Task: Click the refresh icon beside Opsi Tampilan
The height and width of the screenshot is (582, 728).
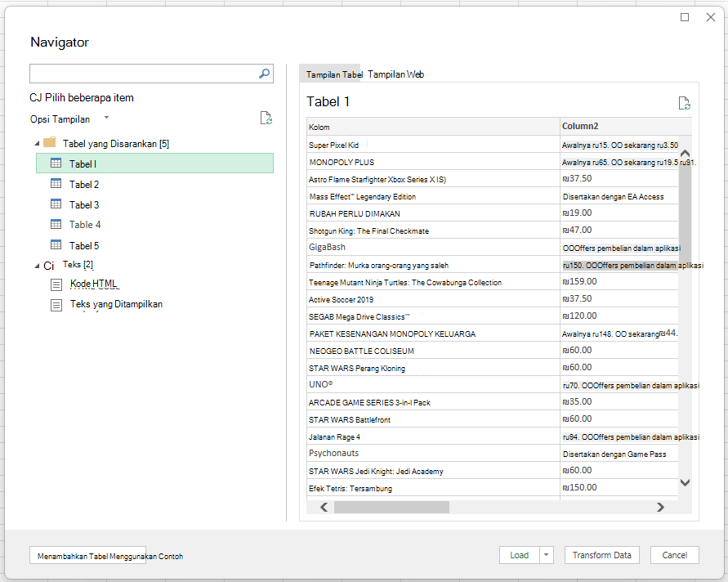Action: coord(266,118)
